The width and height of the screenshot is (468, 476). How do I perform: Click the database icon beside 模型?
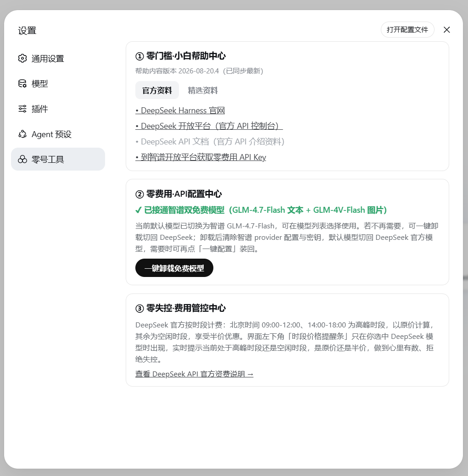(22, 83)
